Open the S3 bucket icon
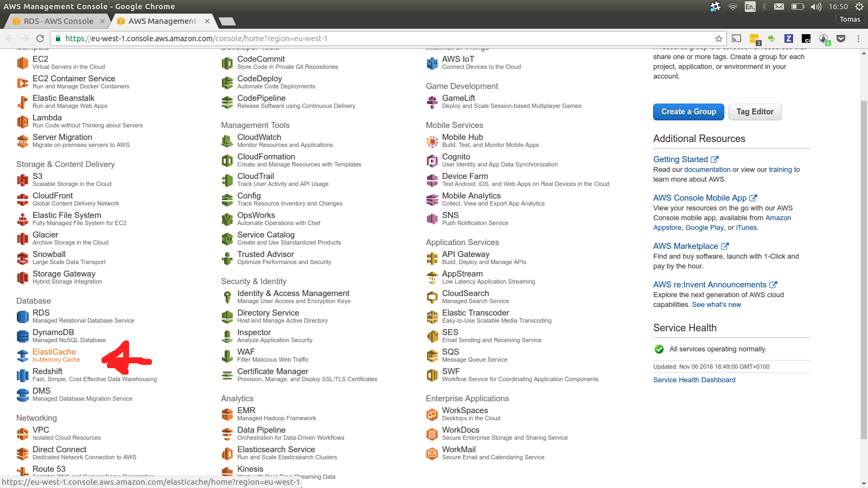The width and height of the screenshot is (868, 488). [22, 180]
